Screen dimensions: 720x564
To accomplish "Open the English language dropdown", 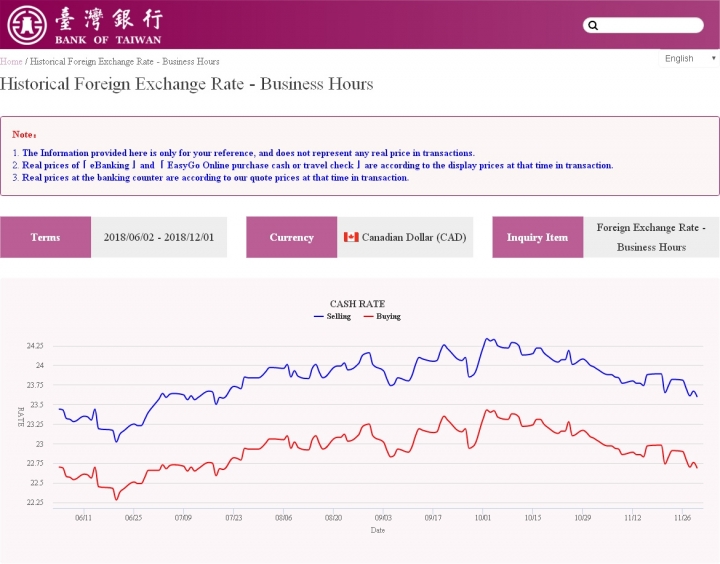I will point(689,58).
